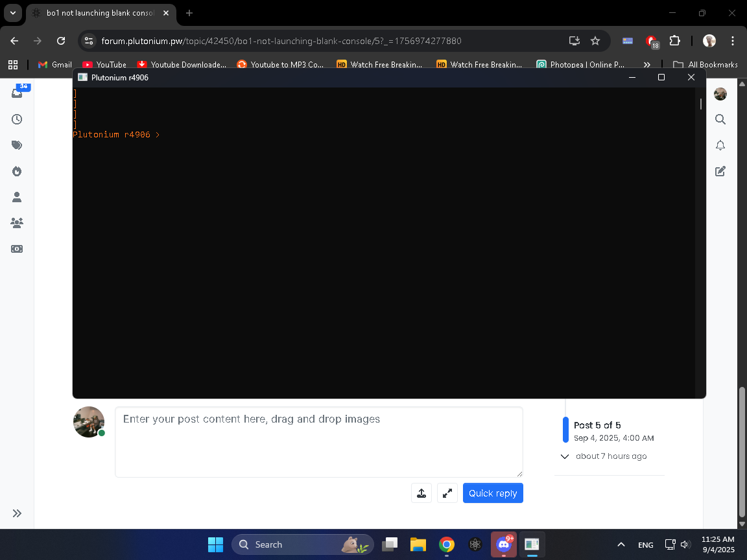Open the All Bookmarks folder

point(705,65)
